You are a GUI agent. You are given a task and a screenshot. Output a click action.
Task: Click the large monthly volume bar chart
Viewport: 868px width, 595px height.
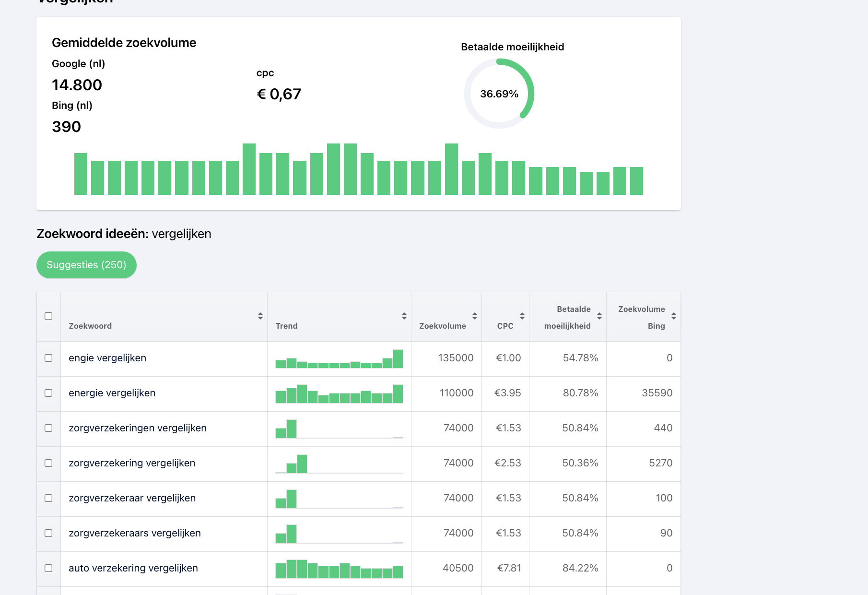pos(359,169)
